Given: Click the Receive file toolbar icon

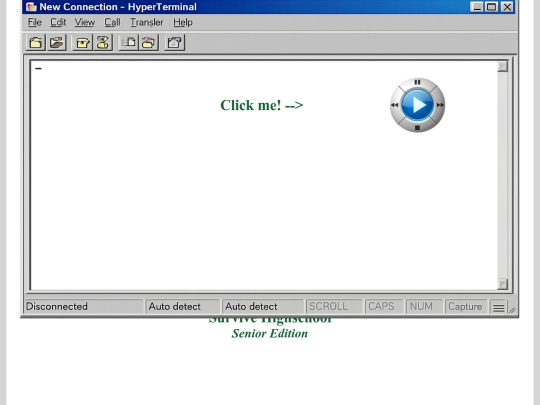Looking at the screenshot, I should (x=148, y=43).
